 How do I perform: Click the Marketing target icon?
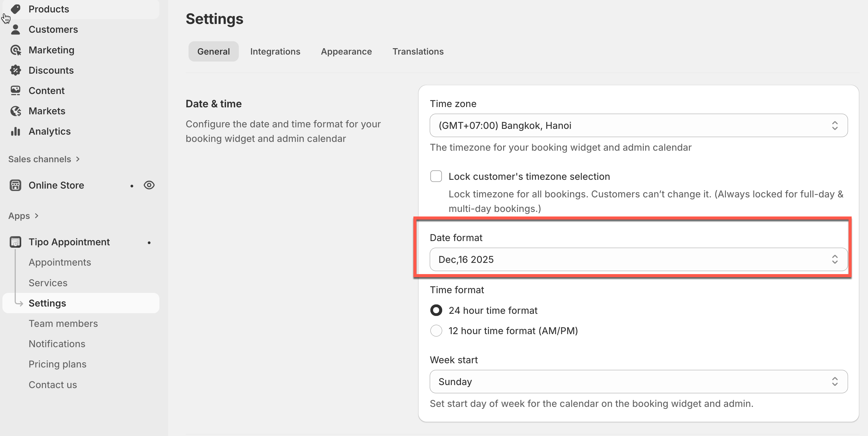coord(15,50)
